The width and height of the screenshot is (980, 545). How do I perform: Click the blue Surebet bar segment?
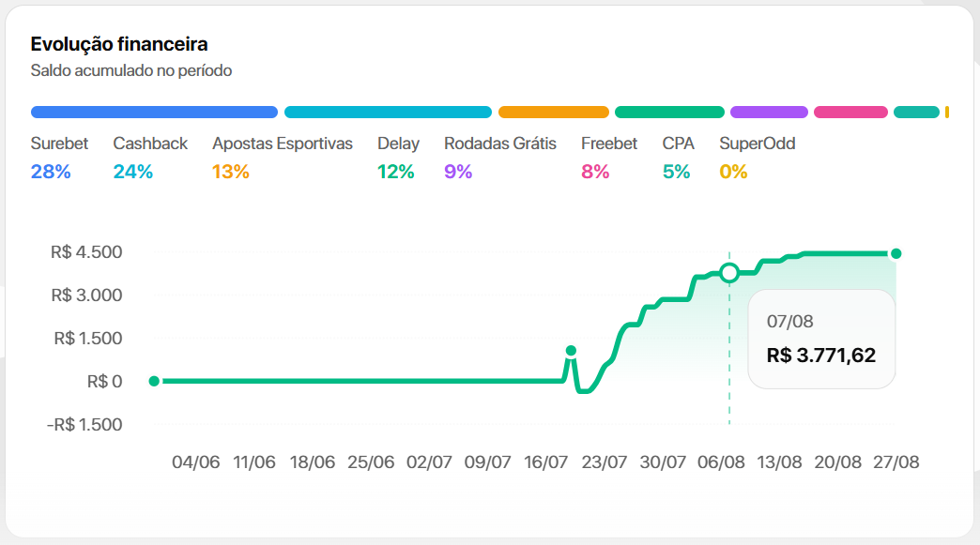tap(154, 113)
